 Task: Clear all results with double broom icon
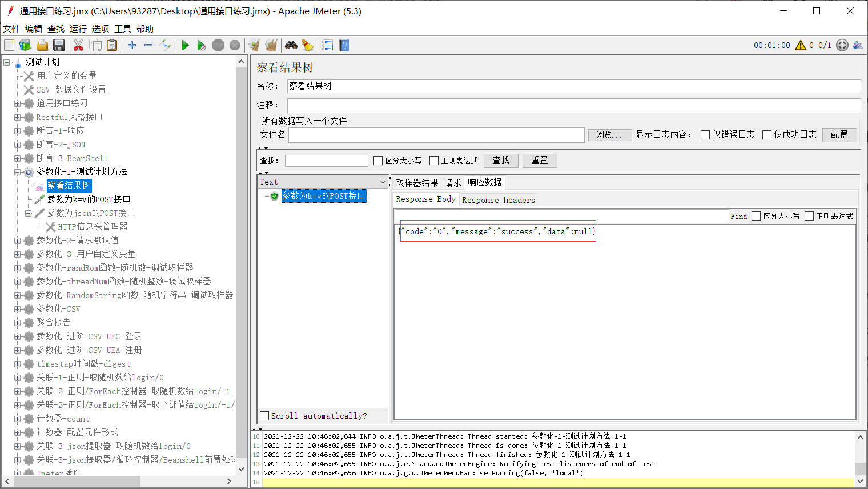[x=271, y=45]
